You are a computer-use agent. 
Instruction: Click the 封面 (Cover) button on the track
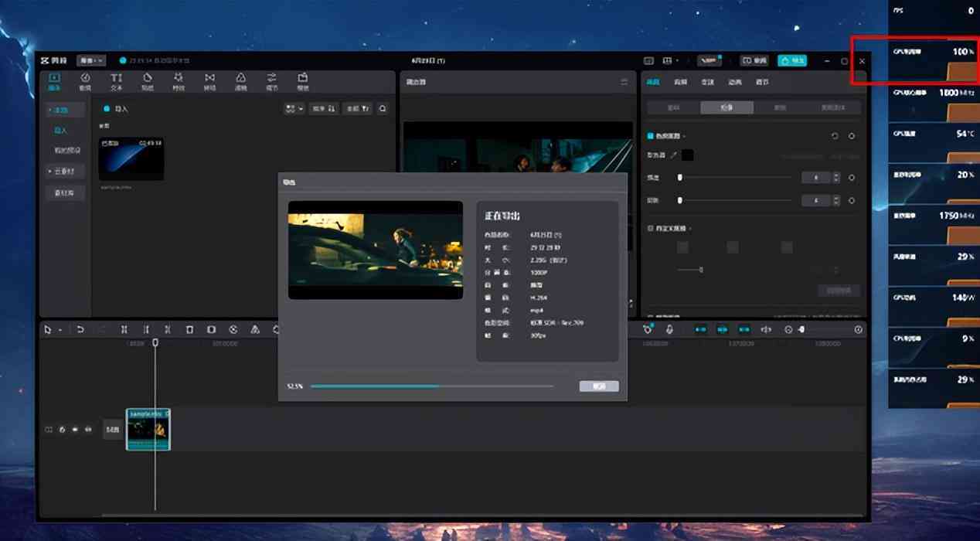coord(112,429)
